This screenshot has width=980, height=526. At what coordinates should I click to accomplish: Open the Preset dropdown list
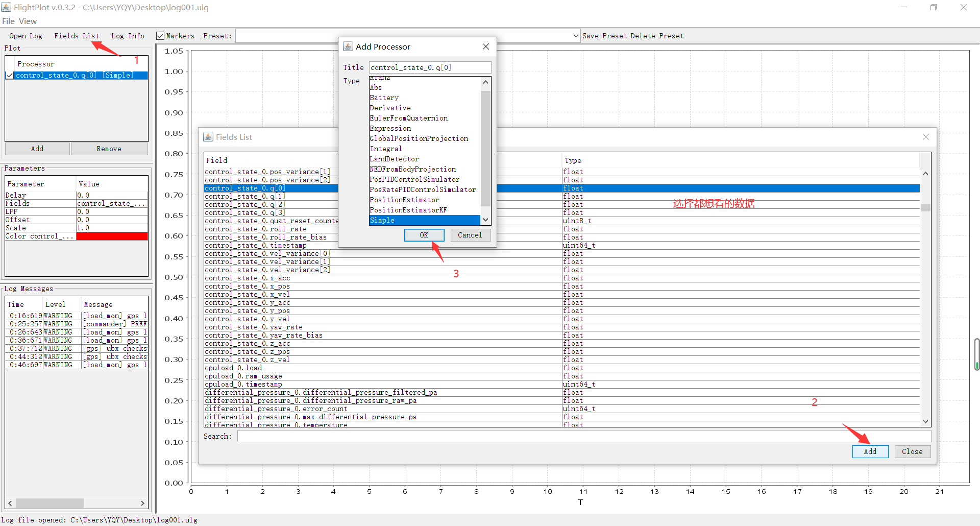576,36
